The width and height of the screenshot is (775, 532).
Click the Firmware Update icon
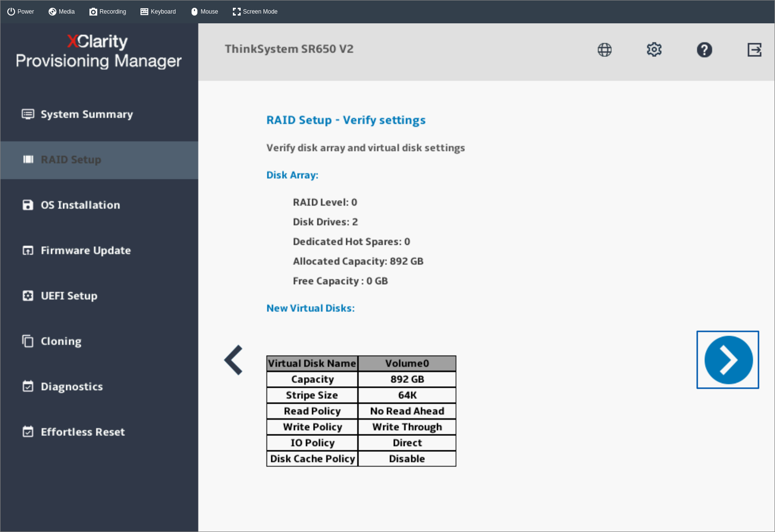[28, 251]
